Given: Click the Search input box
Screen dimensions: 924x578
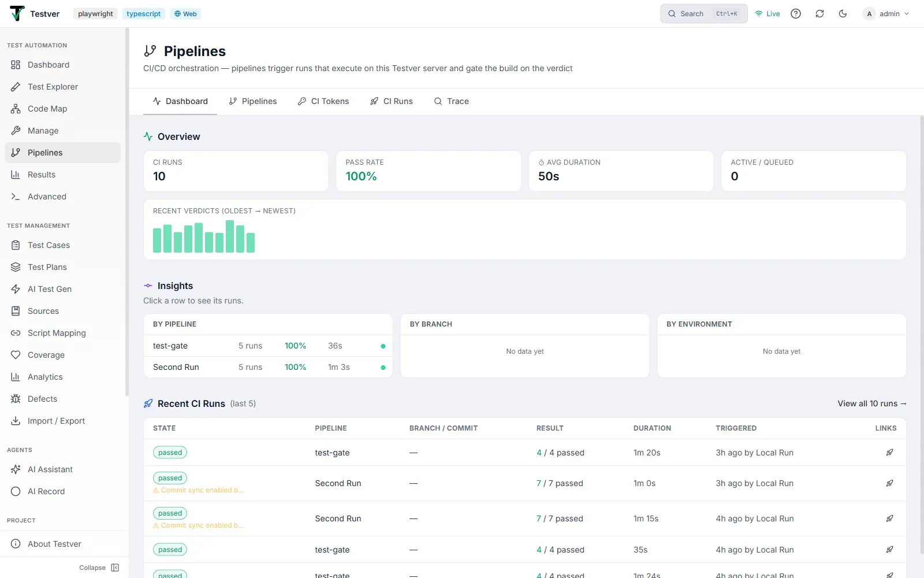Looking at the screenshot, I should point(703,14).
